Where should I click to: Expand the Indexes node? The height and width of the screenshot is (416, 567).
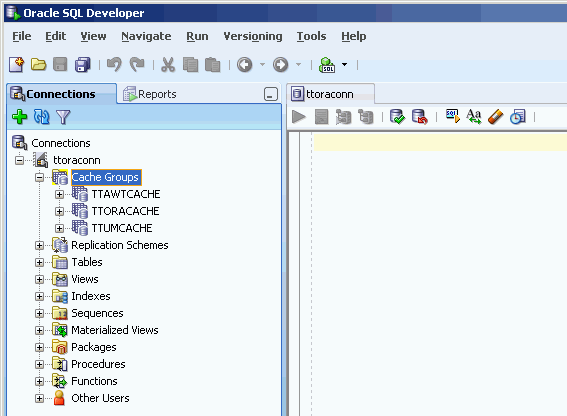(39, 296)
